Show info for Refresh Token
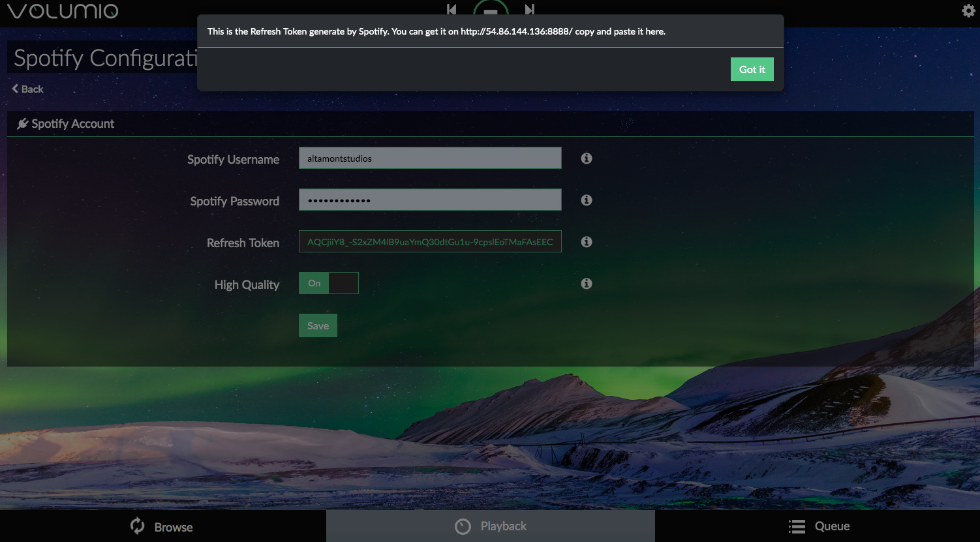The image size is (980, 542). pyautogui.click(x=587, y=241)
